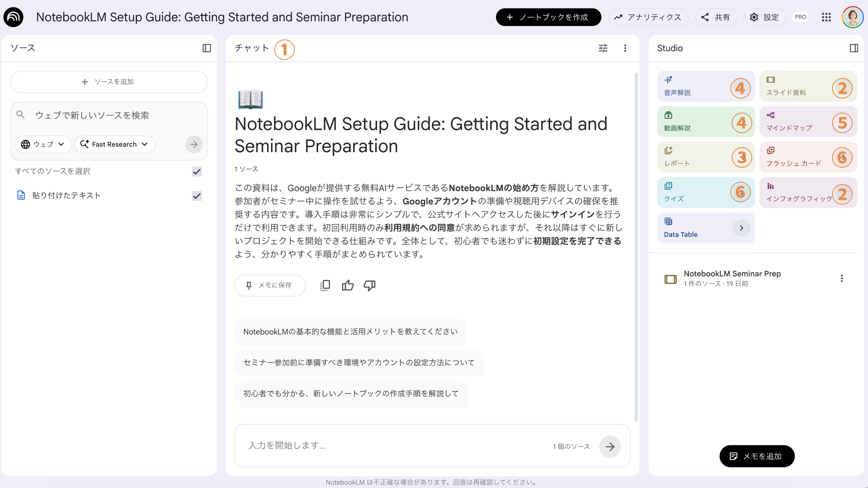Click the "ノートブックを作成" button
This screenshot has width=868, height=488.
tap(548, 17)
